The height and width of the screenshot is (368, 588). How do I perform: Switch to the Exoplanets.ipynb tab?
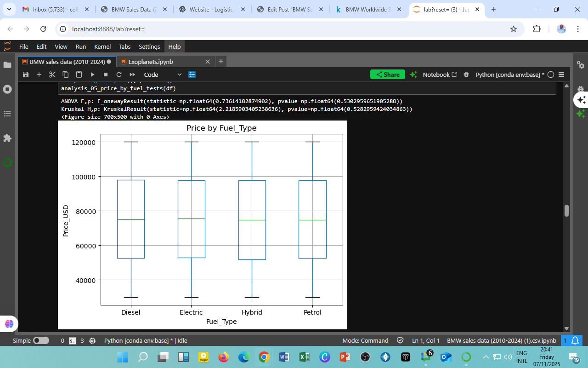[x=151, y=62]
